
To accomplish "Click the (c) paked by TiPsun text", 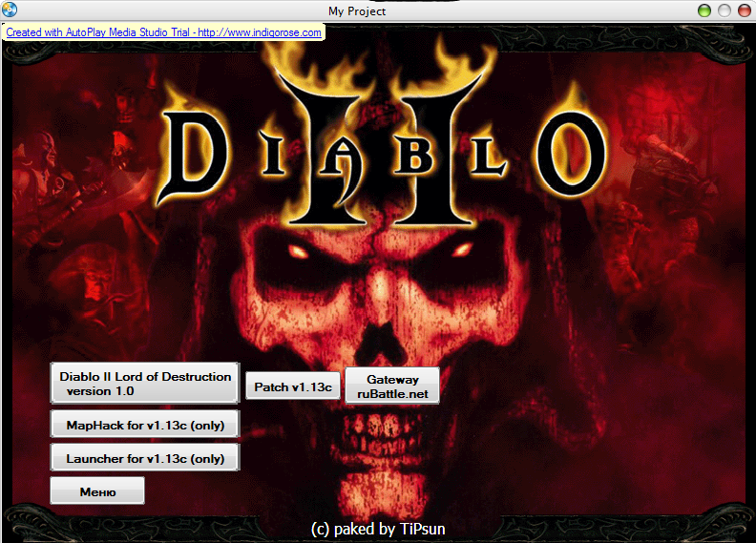I will click(x=378, y=528).
